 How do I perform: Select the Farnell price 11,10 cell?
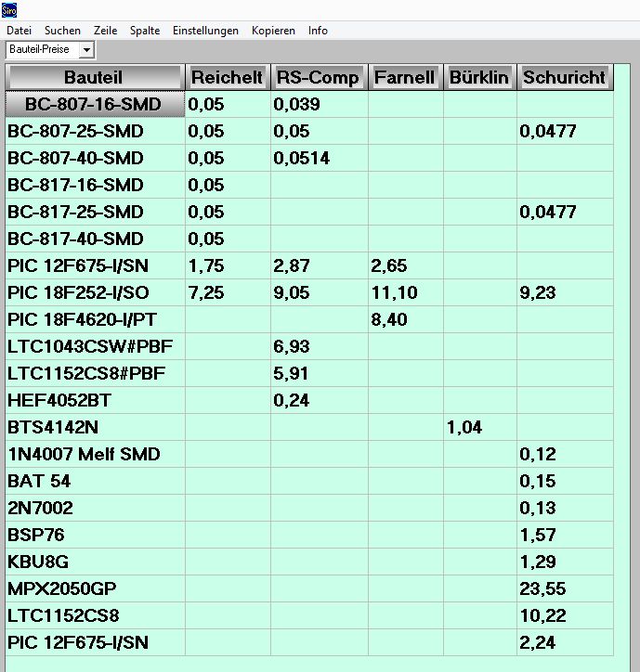click(404, 293)
